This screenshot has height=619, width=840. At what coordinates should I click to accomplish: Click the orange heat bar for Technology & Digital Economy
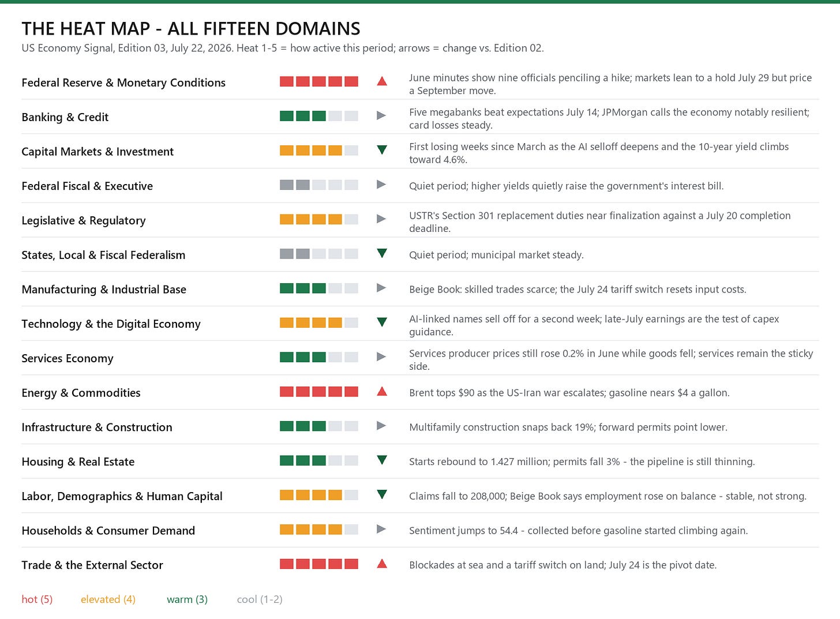click(x=319, y=323)
